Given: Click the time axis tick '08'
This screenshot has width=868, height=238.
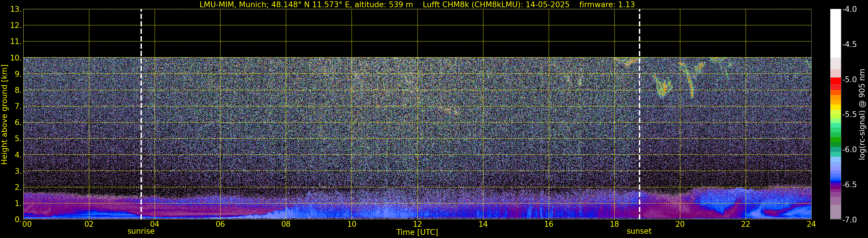Looking at the screenshot, I should click(286, 224).
